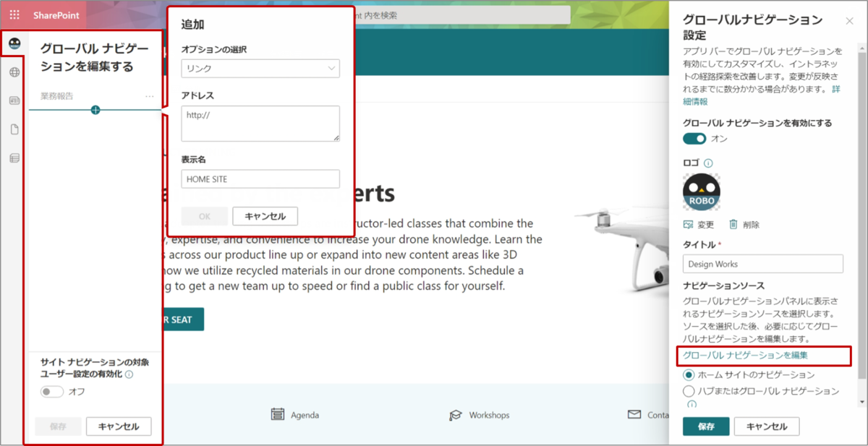
Task: Click キャンセル in the edit navigation panel
Action: point(119,426)
